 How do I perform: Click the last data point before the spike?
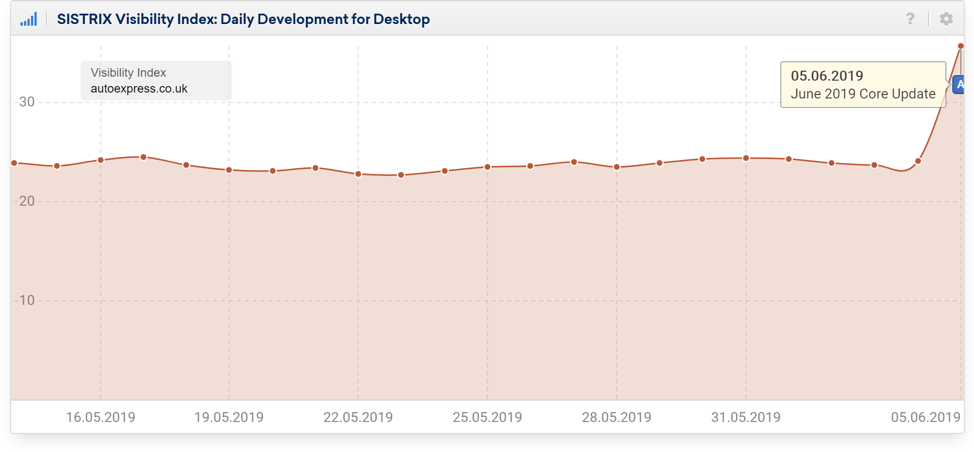[918, 161]
